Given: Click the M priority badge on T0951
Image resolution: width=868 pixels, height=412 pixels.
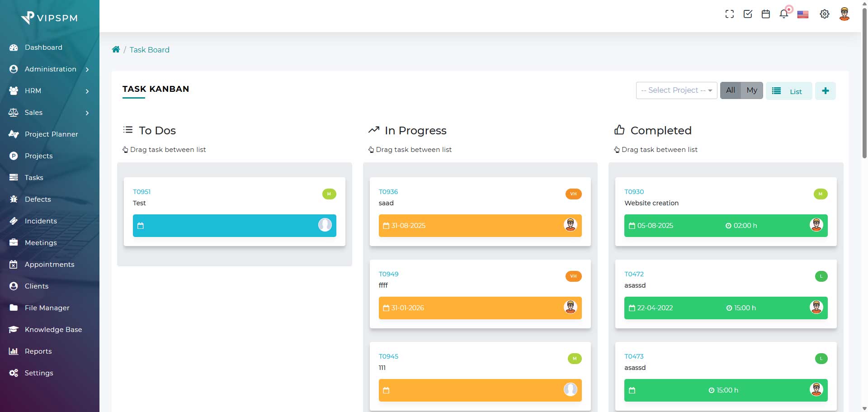Looking at the screenshot, I should pyautogui.click(x=329, y=194).
